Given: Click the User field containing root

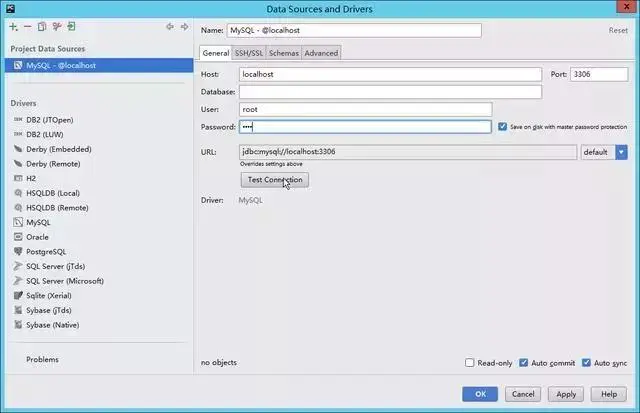Looking at the screenshot, I should click(x=365, y=109).
